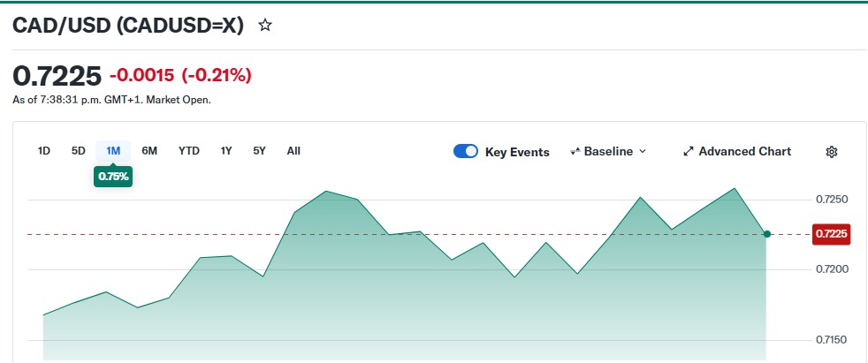This screenshot has height=363, width=868.
Task: Select the 5D time range
Action: pos(78,150)
